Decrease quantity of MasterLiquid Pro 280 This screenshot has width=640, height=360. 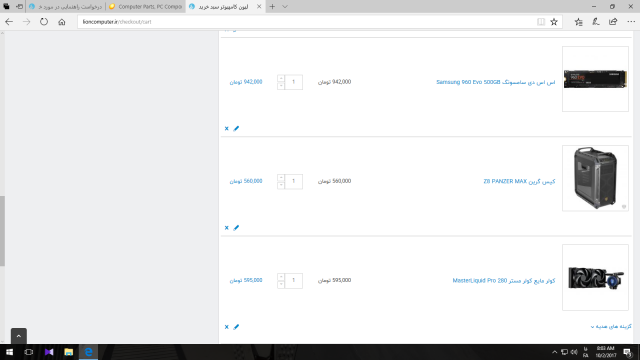click(281, 284)
